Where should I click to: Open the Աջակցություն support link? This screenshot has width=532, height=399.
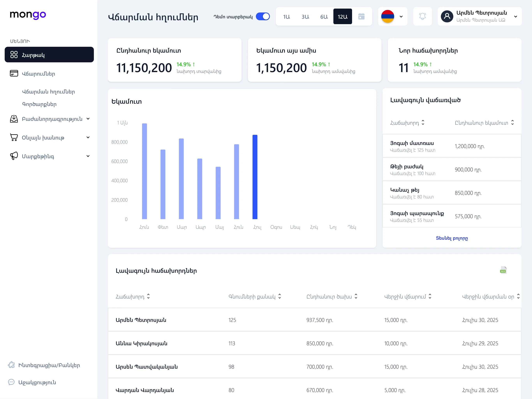pyautogui.click(x=37, y=382)
